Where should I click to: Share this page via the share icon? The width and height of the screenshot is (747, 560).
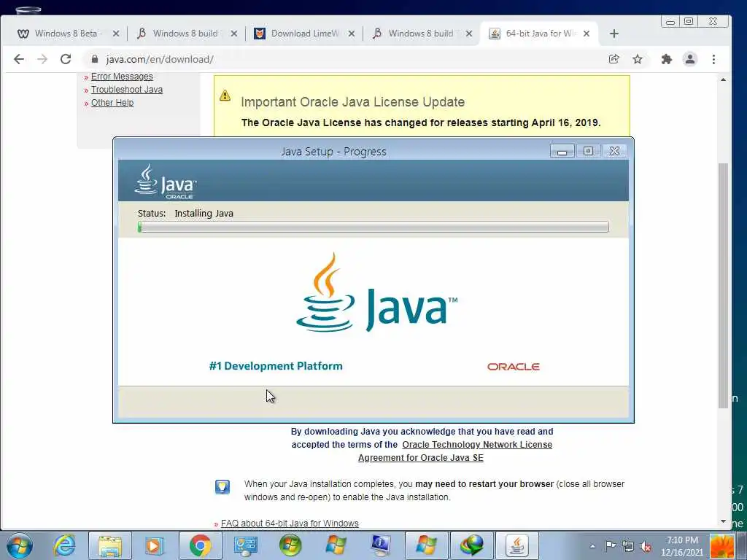(x=614, y=59)
